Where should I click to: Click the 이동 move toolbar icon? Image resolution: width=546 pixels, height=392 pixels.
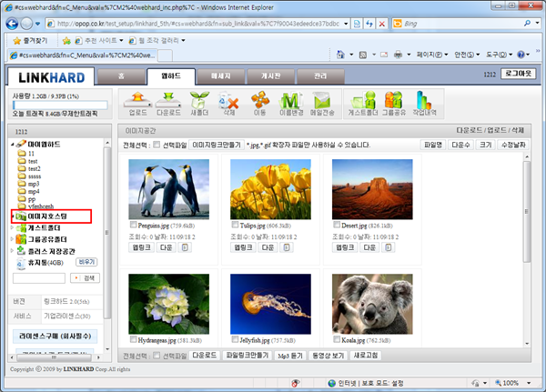(x=259, y=104)
